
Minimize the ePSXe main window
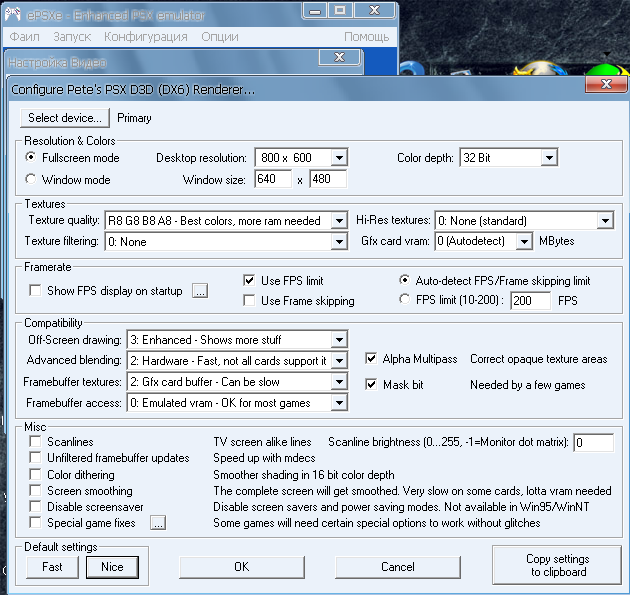pyautogui.click(x=315, y=10)
